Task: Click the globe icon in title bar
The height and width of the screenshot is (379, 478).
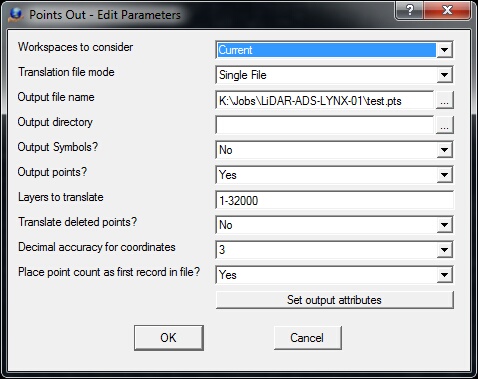Action: coord(16,14)
